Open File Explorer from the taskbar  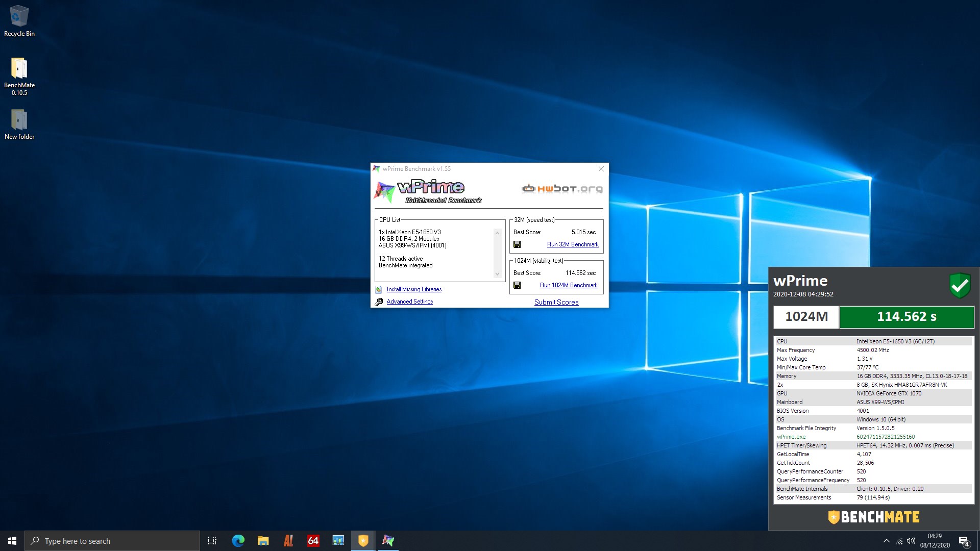click(x=263, y=541)
